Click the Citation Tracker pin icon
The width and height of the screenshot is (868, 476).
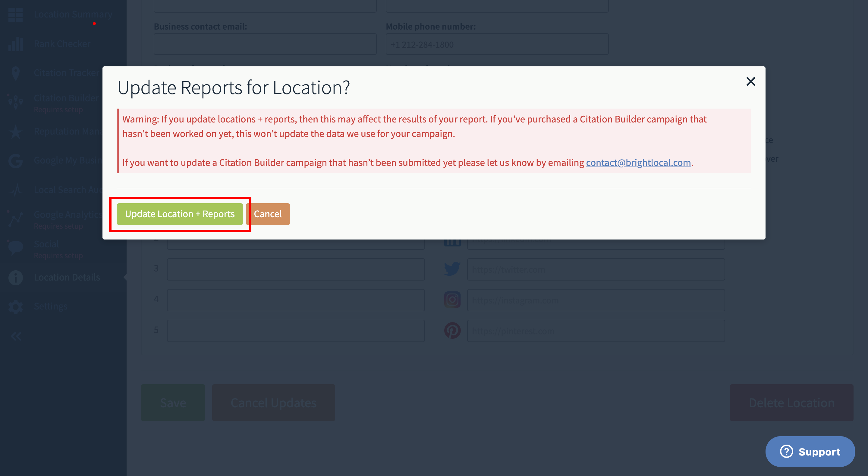15,73
